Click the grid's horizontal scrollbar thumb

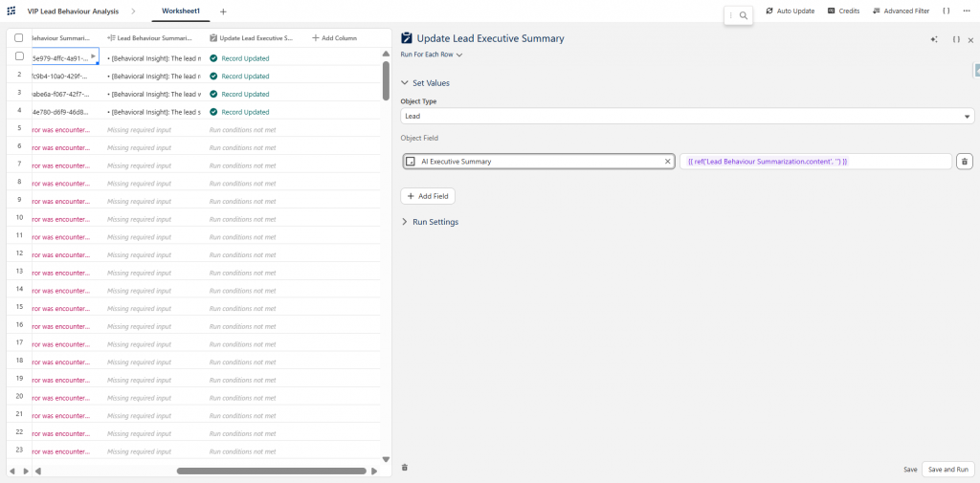click(271, 472)
